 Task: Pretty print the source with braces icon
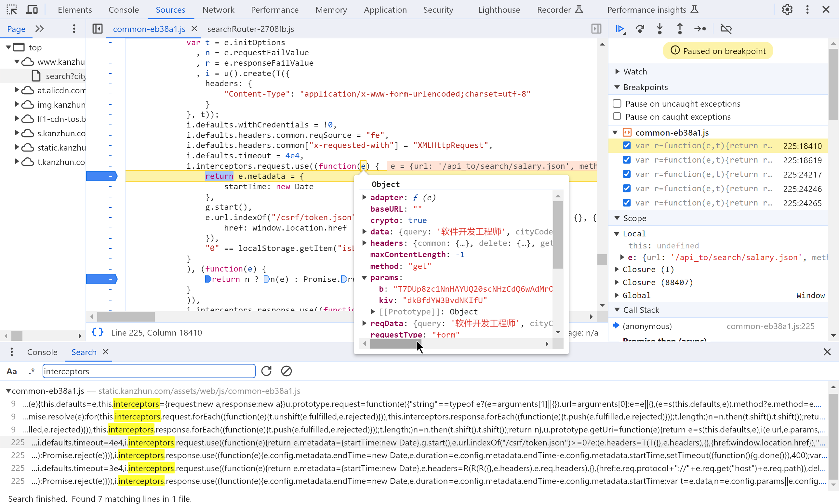98,332
